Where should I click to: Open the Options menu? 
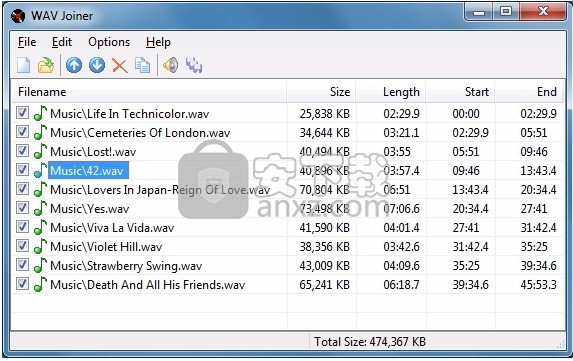109,42
